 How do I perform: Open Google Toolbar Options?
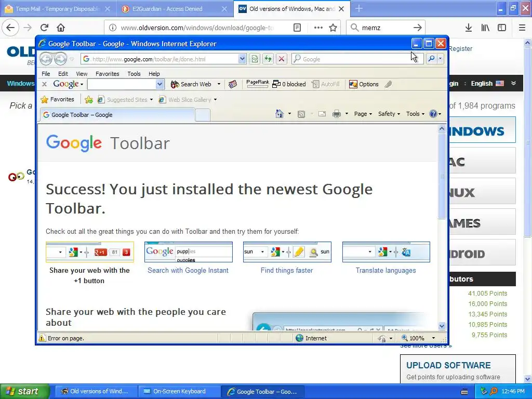(x=364, y=84)
